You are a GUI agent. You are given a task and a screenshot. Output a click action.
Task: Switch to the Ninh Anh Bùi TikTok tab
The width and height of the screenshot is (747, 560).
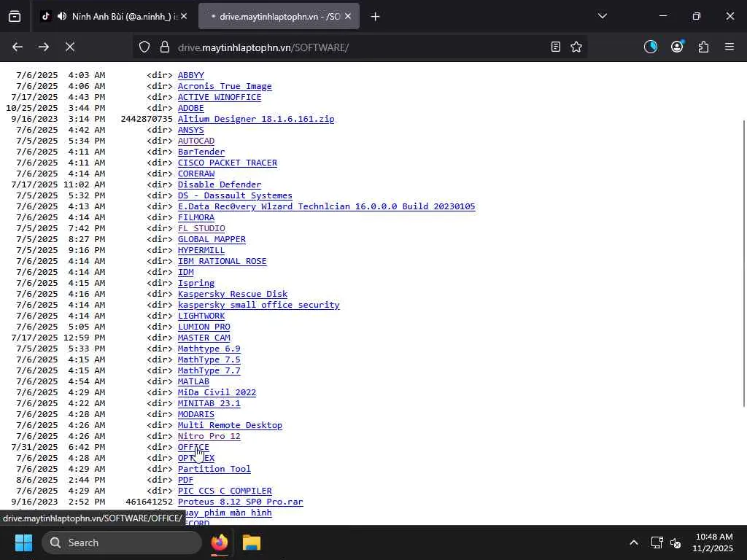(115, 16)
